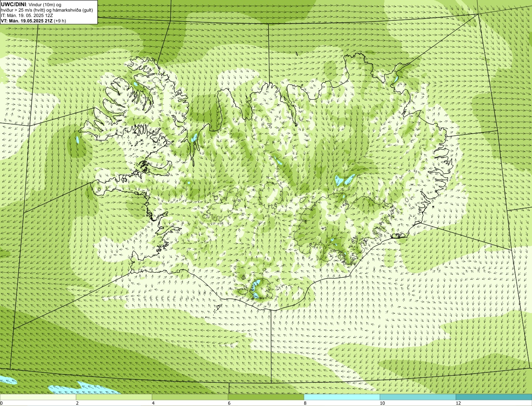The image size is (532, 406).
Task: Click the color scale label "0"
Action: (x=1, y=403)
